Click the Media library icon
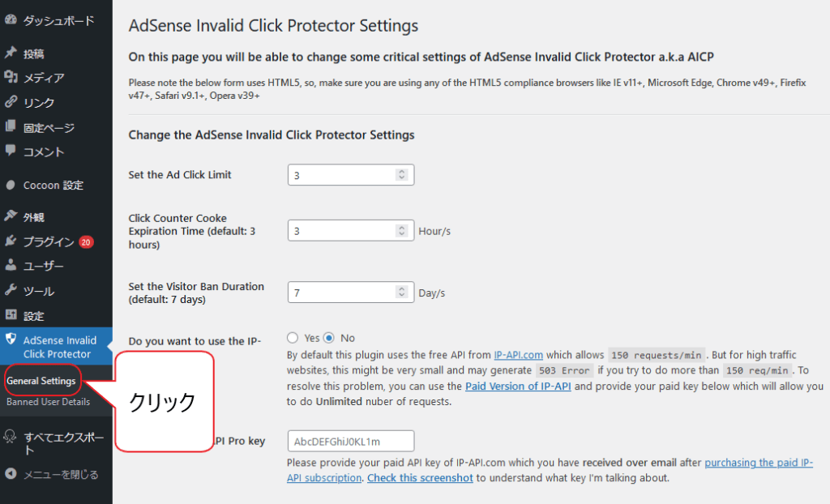 coord(11,78)
